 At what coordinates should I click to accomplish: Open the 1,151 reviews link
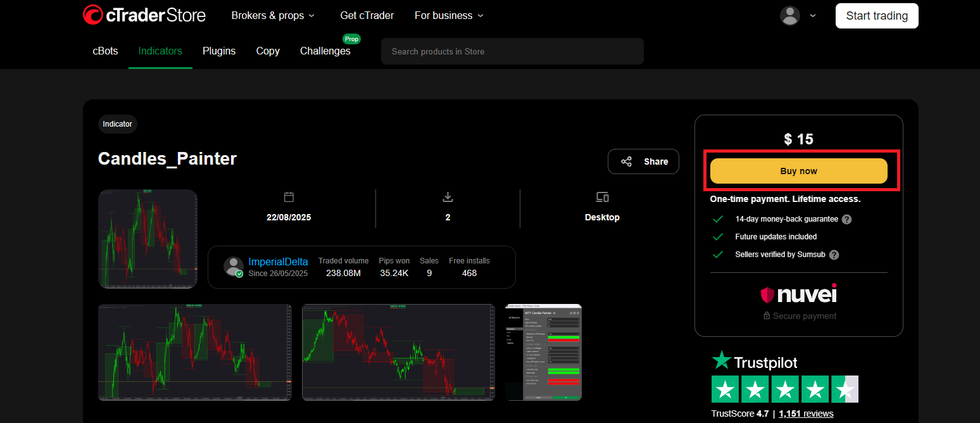point(806,414)
